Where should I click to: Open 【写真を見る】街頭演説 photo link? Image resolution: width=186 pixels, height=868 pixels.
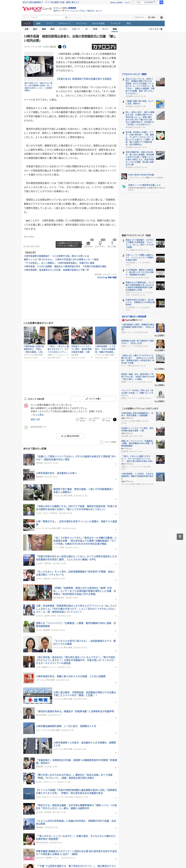(84, 79)
